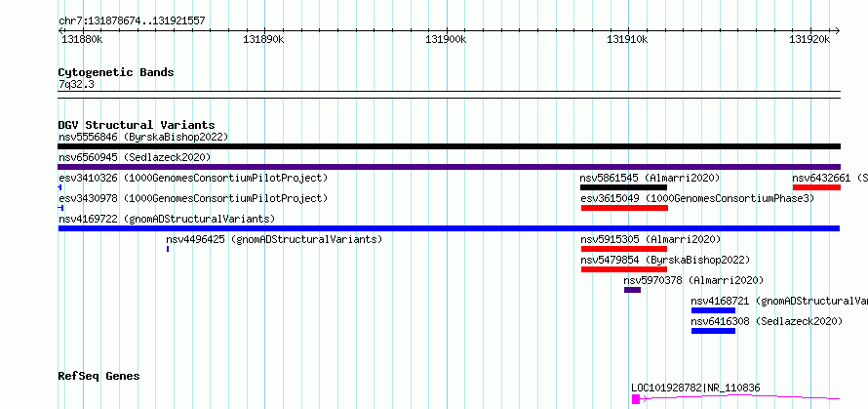Click the chr7:131878674..131921557 coordinates text

(x=132, y=21)
